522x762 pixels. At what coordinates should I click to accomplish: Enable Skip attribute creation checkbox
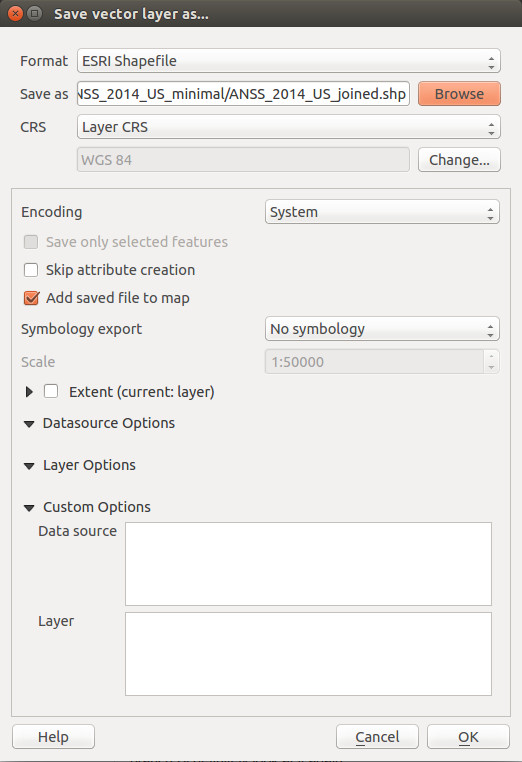(31, 270)
